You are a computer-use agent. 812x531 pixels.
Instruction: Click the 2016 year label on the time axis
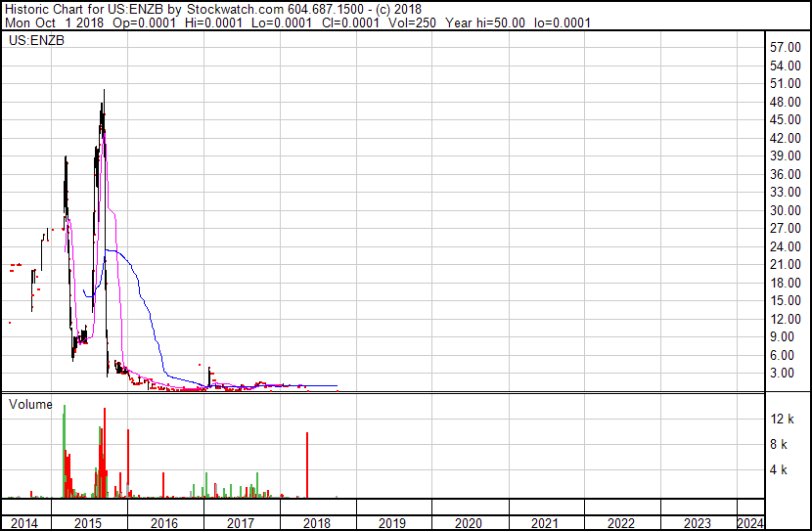164,523
